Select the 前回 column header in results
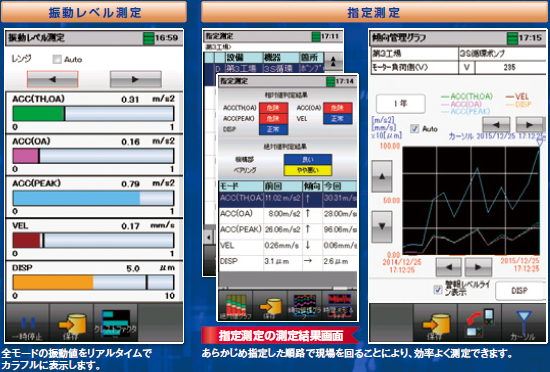 click(283, 186)
